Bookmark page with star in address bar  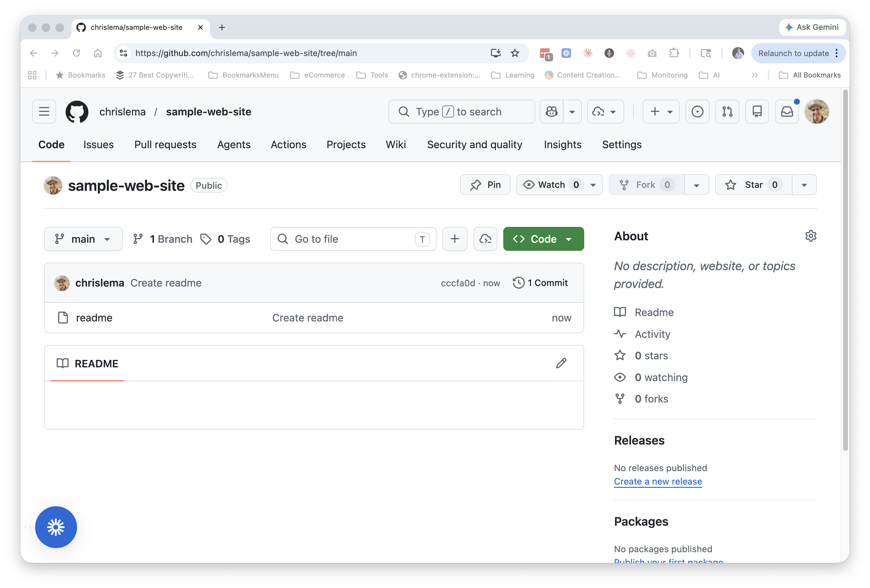point(515,53)
